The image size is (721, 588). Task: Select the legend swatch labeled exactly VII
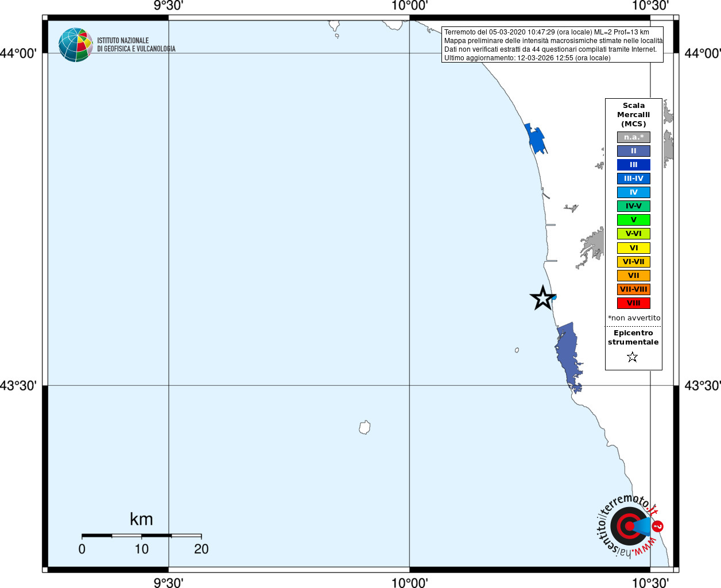pyautogui.click(x=634, y=276)
